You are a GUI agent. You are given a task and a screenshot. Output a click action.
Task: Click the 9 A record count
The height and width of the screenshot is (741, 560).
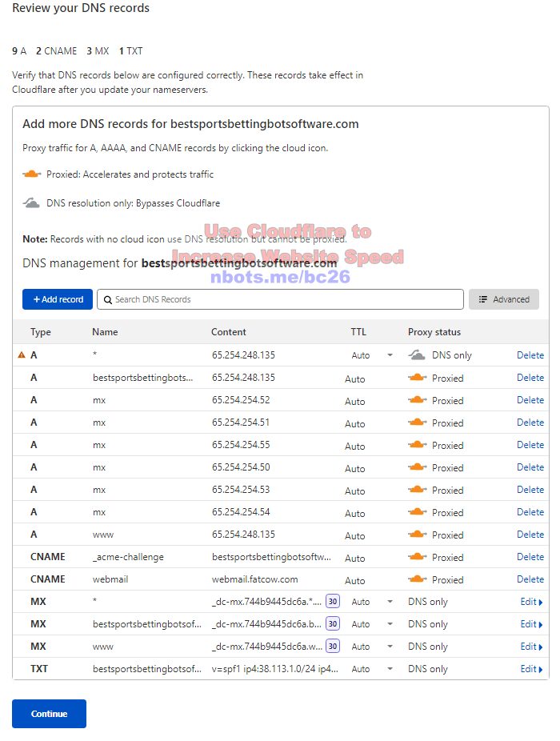[19, 51]
